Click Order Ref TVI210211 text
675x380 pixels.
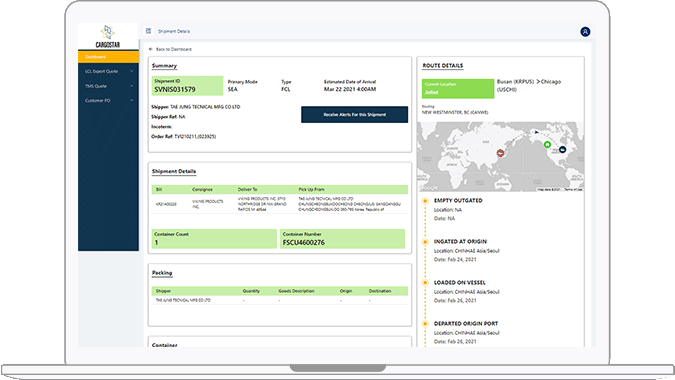point(184,136)
